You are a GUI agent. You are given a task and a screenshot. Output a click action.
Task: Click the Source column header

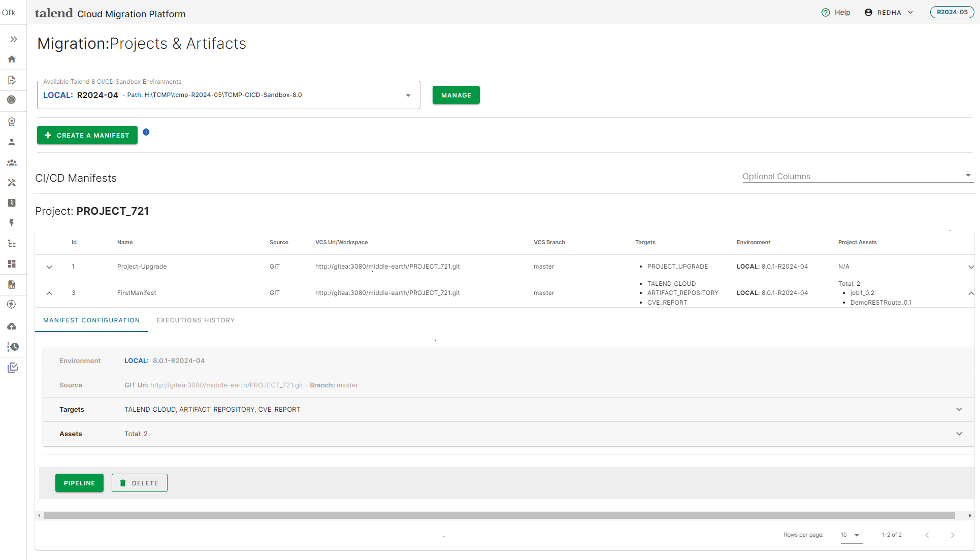tap(279, 242)
